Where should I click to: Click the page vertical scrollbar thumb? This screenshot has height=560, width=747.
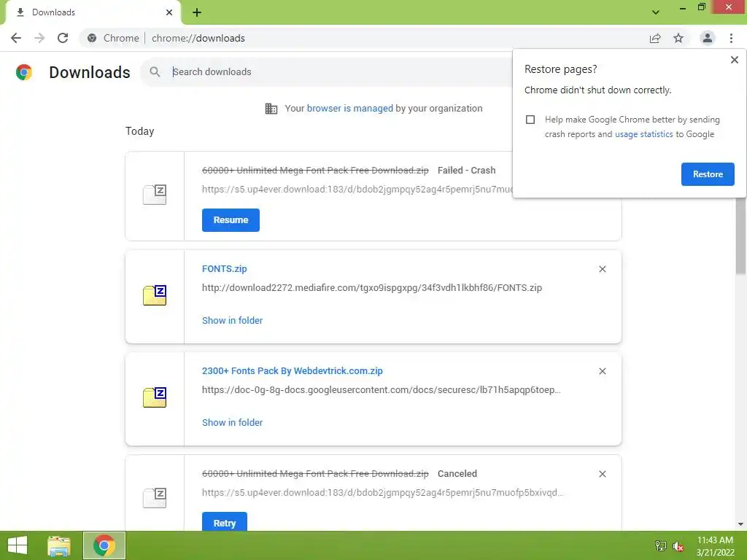(x=740, y=236)
